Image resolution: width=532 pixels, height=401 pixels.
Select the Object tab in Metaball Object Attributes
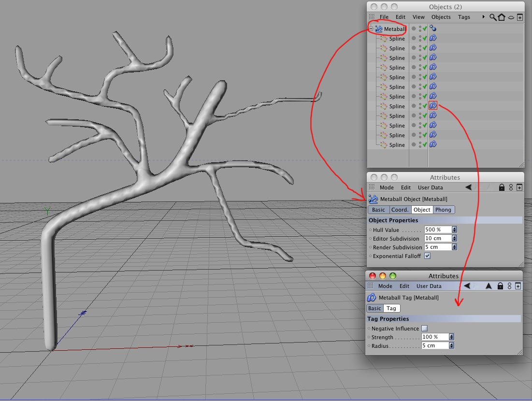coord(422,210)
